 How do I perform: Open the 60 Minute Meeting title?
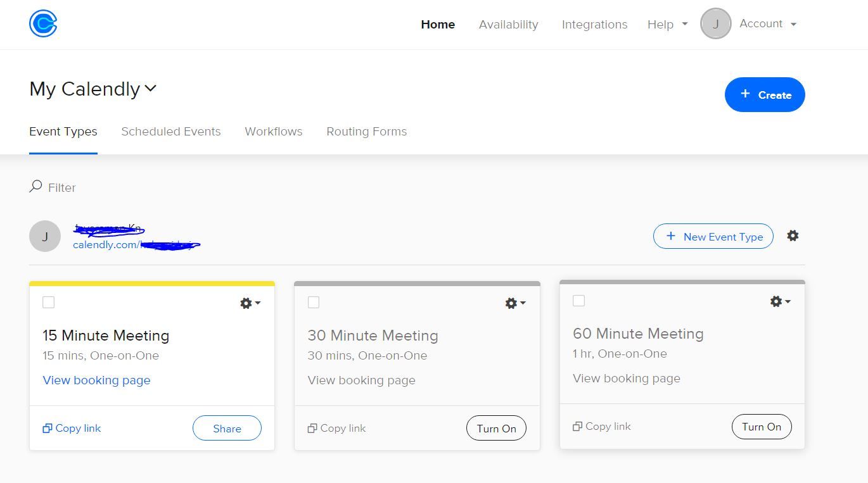638,334
